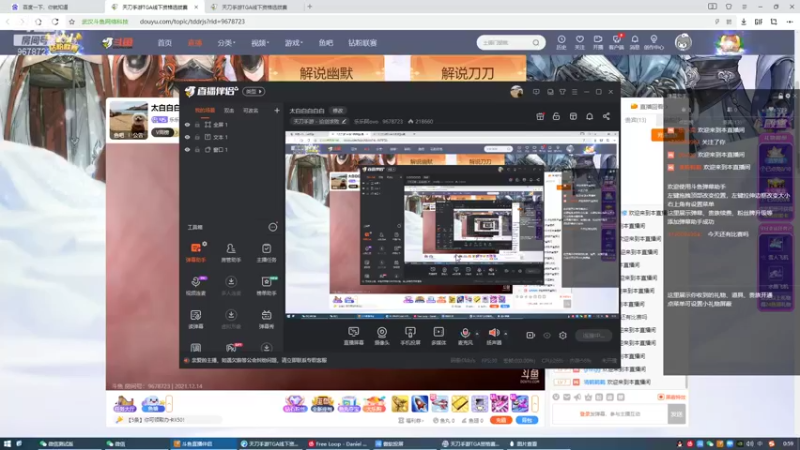The width and height of the screenshot is (800, 450).
Task: Open 钻粉联赛 on the Douyu navigation
Action: click(x=362, y=43)
